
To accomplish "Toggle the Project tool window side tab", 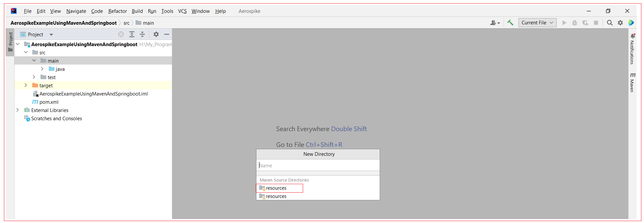I will 11,42.
